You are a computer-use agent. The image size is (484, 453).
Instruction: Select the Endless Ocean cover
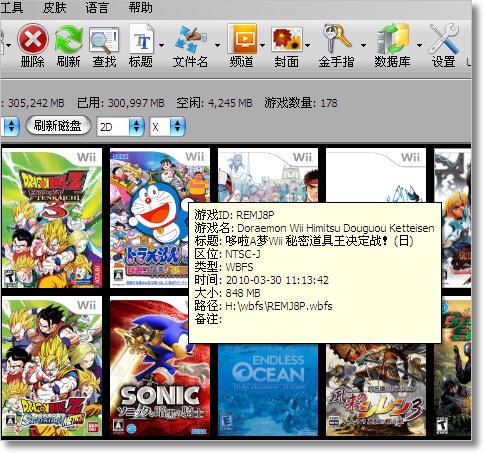click(x=268, y=389)
